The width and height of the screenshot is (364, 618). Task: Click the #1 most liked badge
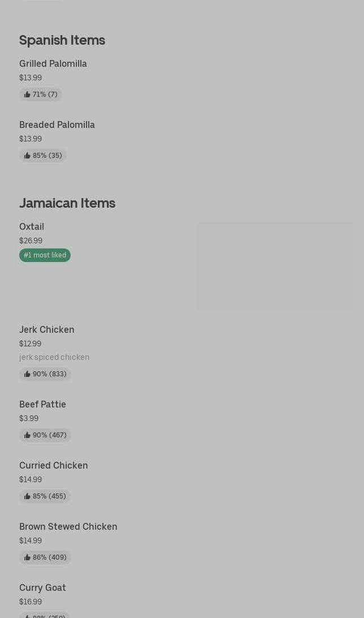pyautogui.click(x=45, y=255)
